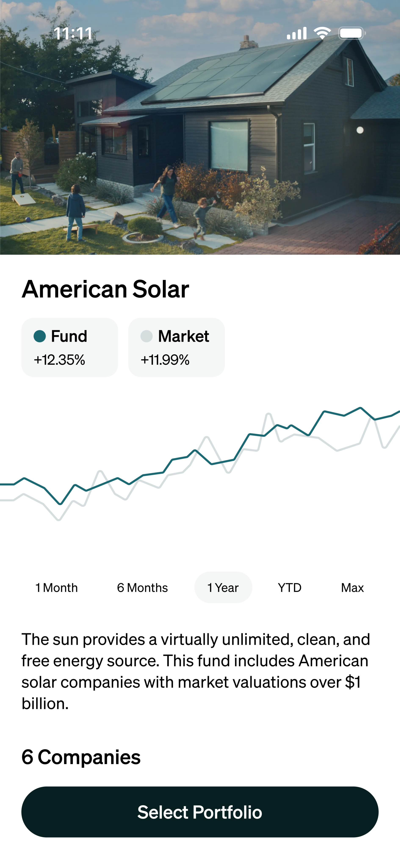Show year-to-date with the YTD tab
The width and height of the screenshot is (400, 868).
click(x=289, y=588)
